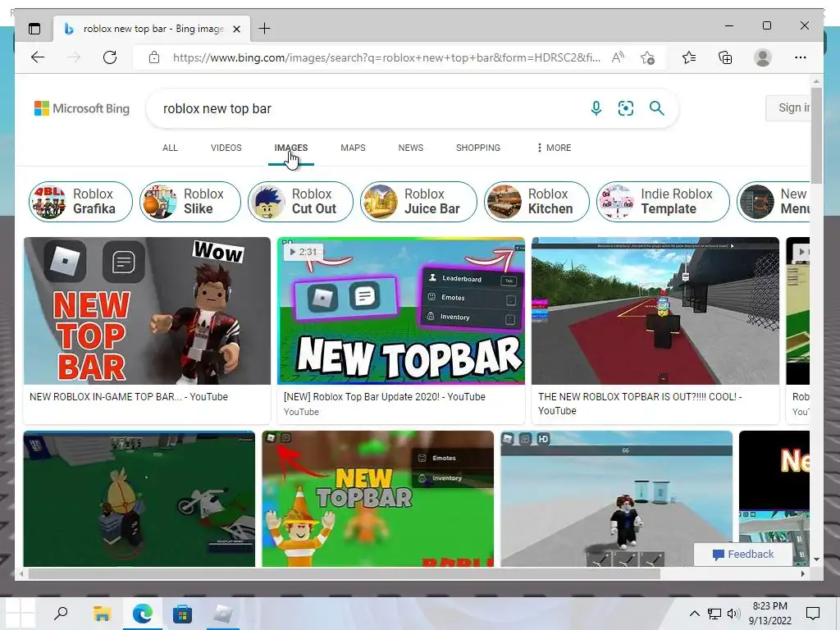This screenshot has height=630, width=840.
Task: Open the NEW TOP BAR Wow thumbnail
Action: [148, 311]
